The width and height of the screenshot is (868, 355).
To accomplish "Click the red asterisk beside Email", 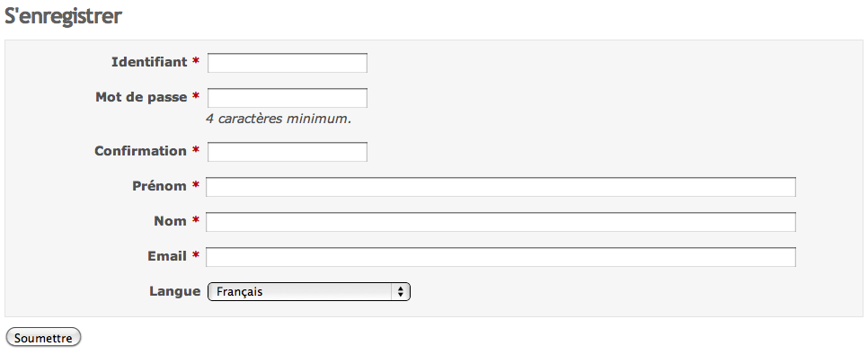I will pos(195,256).
